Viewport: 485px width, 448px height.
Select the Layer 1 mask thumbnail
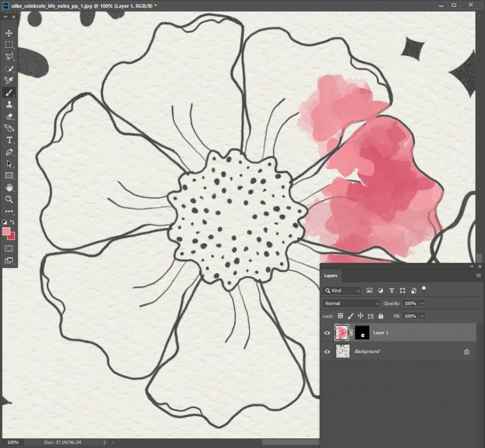click(362, 332)
